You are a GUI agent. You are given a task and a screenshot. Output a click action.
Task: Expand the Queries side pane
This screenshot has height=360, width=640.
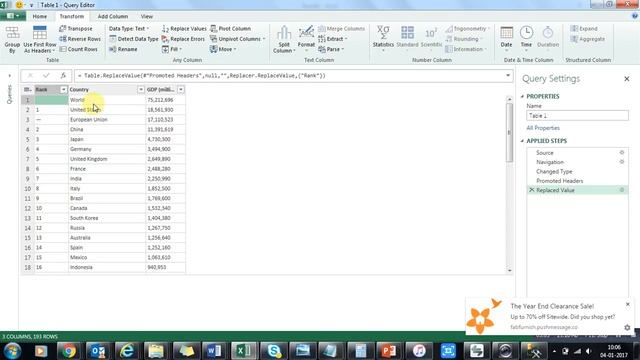tap(9, 76)
